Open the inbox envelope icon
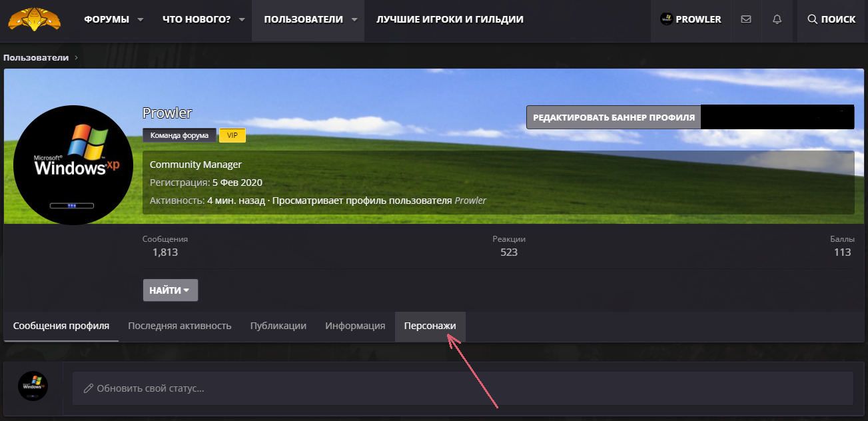The image size is (868, 421). pos(745,19)
